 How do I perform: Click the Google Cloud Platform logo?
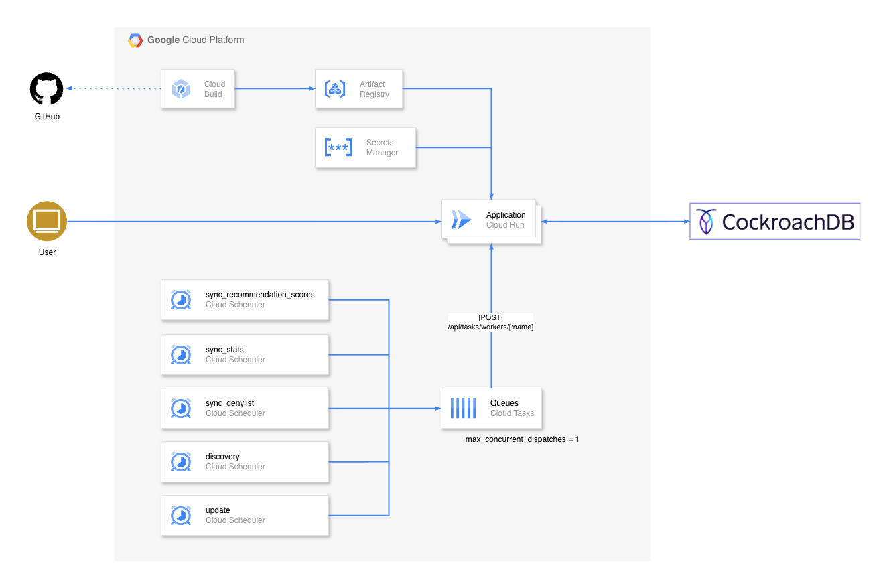[135, 40]
